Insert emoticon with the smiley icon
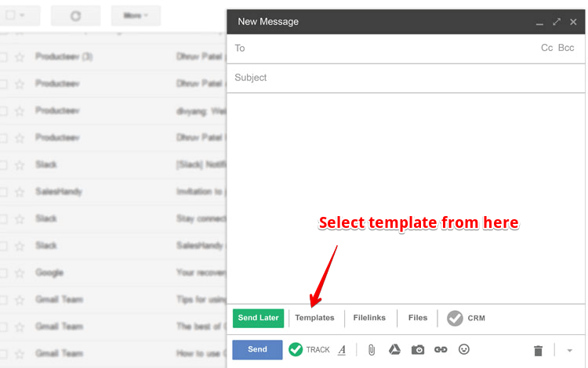This screenshot has height=368, width=588. click(x=464, y=349)
